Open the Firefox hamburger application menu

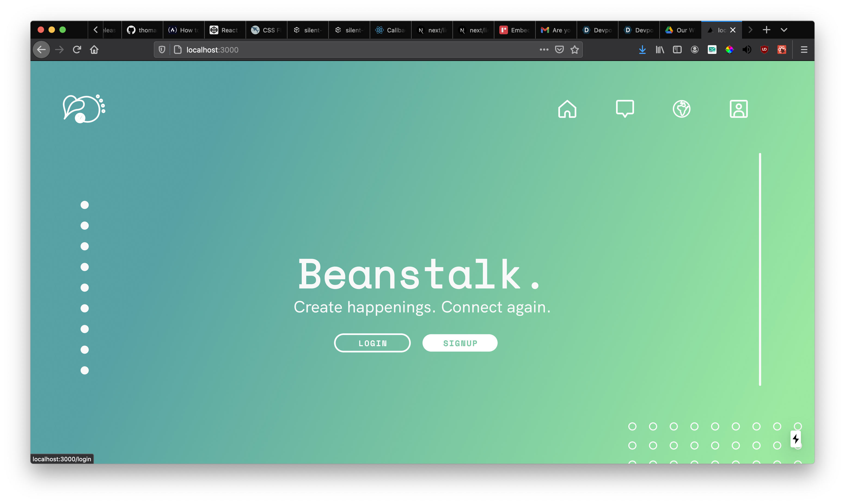point(804,50)
